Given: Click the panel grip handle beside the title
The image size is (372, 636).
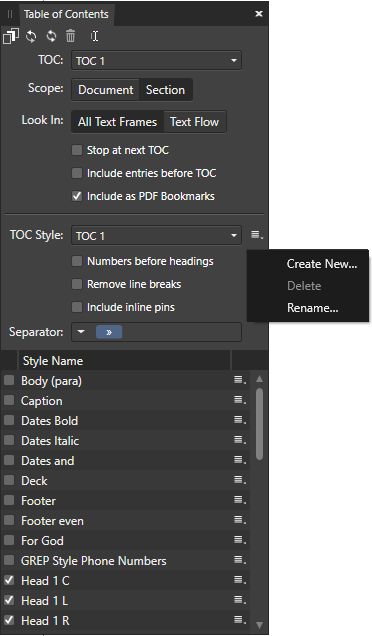Looking at the screenshot, I should pyautogui.click(x=10, y=14).
